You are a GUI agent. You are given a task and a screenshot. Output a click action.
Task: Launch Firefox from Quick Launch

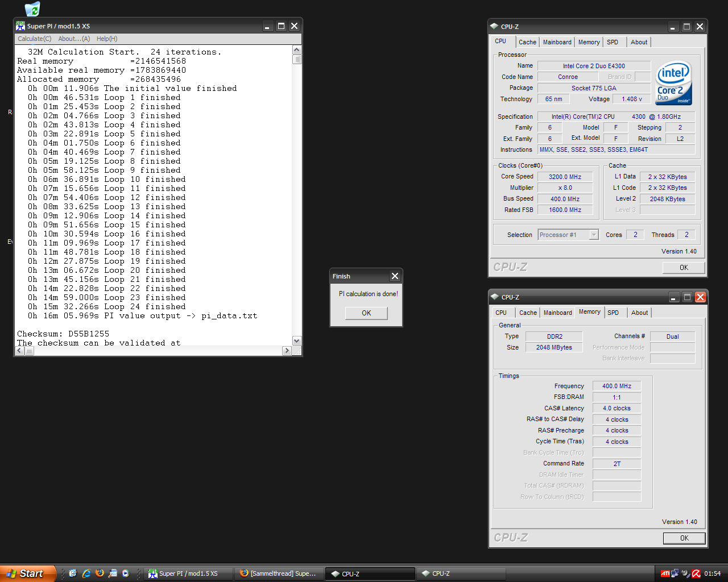coord(100,573)
